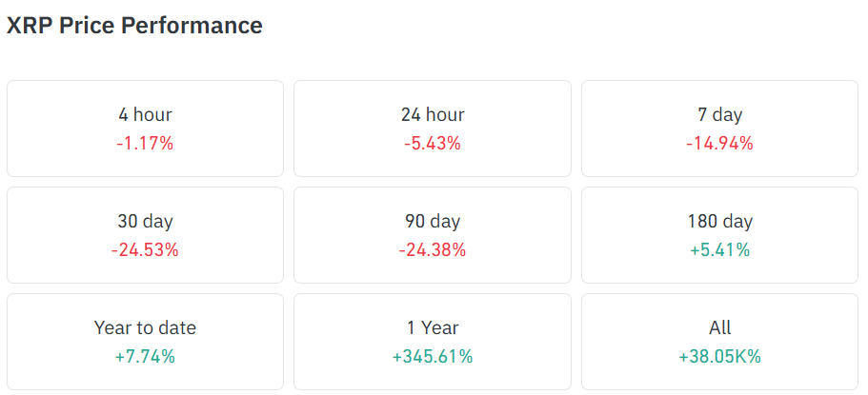Click the +345.61% yearly gain value
Screen dimensions: 868x395
tap(433, 357)
